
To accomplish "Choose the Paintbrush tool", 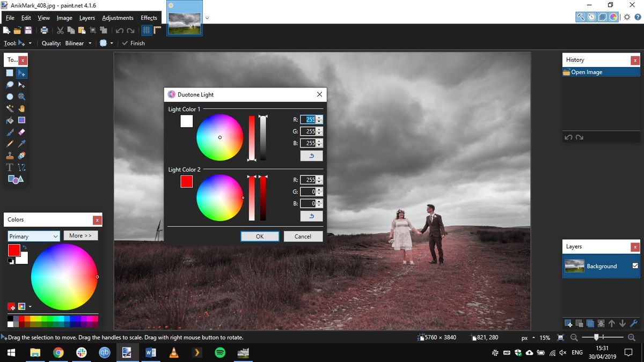I will coord(9,132).
